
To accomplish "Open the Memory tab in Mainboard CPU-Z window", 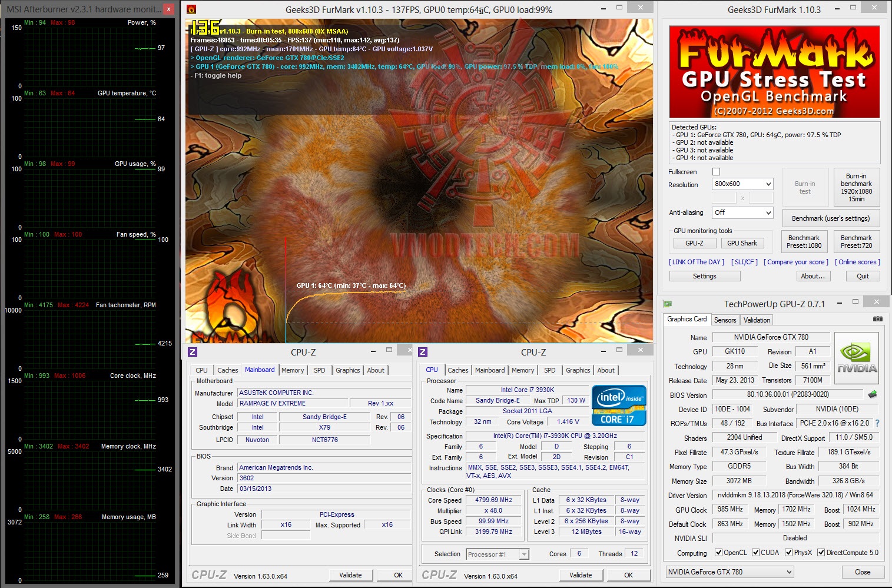I will tap(293, 370).
